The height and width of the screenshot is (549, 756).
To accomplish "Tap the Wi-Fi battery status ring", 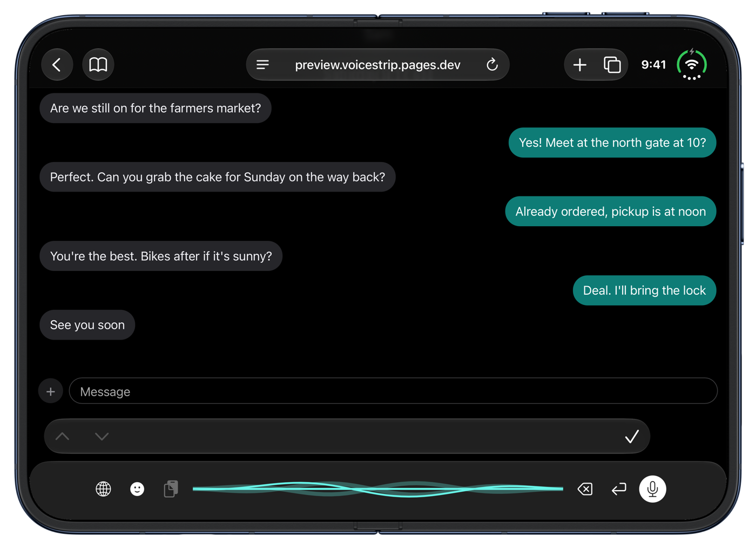I will [x=692, y=64].
